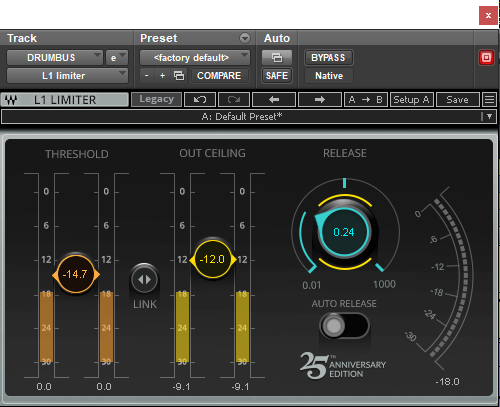Click the A: Default Preset bar
This screenshot has height=407, width=500.
point(249,117)
